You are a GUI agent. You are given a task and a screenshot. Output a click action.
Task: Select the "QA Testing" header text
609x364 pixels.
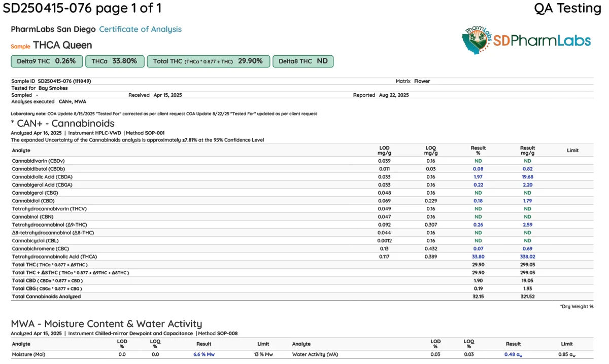567,8
